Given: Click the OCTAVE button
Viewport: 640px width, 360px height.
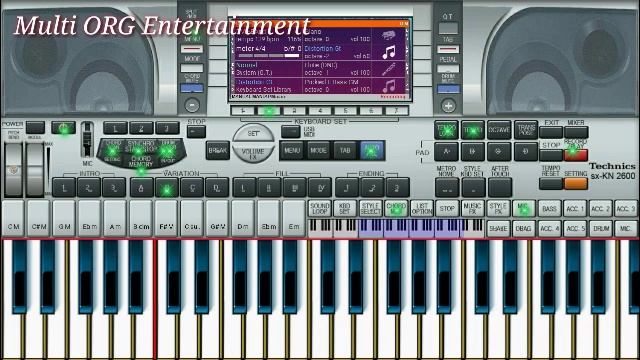Looking at the screenshot, I should (499, 130).
